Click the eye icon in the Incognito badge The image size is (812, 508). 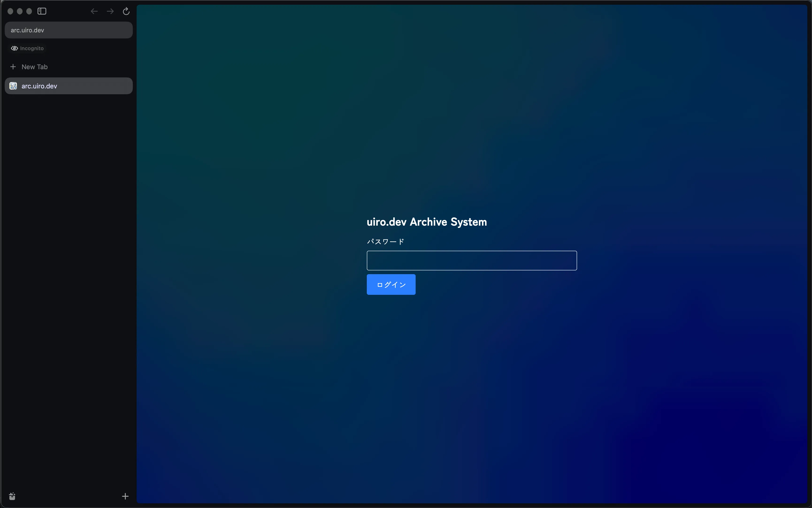point(15,48)
